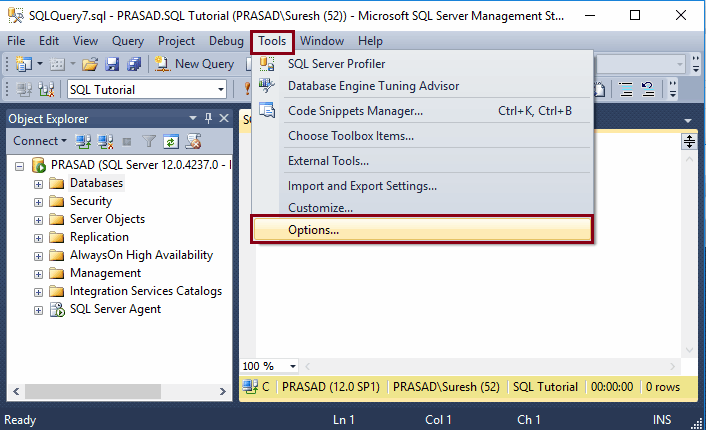Open the Debug menu
The height and width of the screenshot is (430, 706).
[226, 41]
